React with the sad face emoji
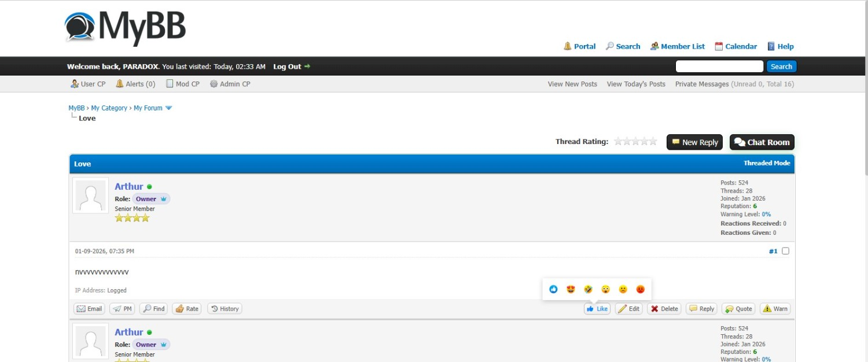 (x=623, y=289)
